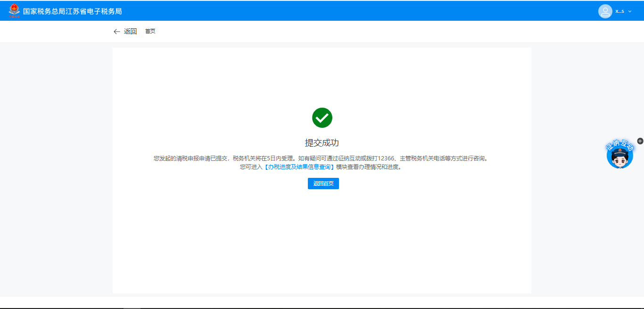This screenshot has width=644, height=309.
Task: Open the 办税进度及结果信息查询 link
Action: point(298,167)
